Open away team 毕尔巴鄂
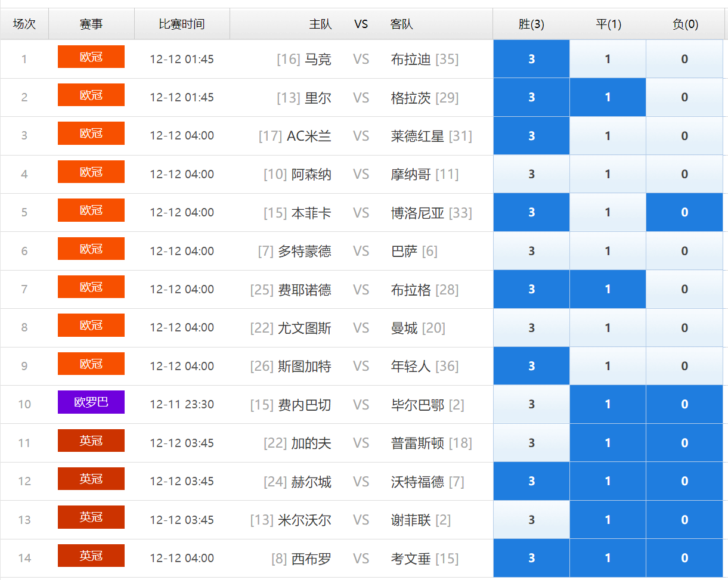This screenshot has height=580, width=728. (x=418, y=405)
